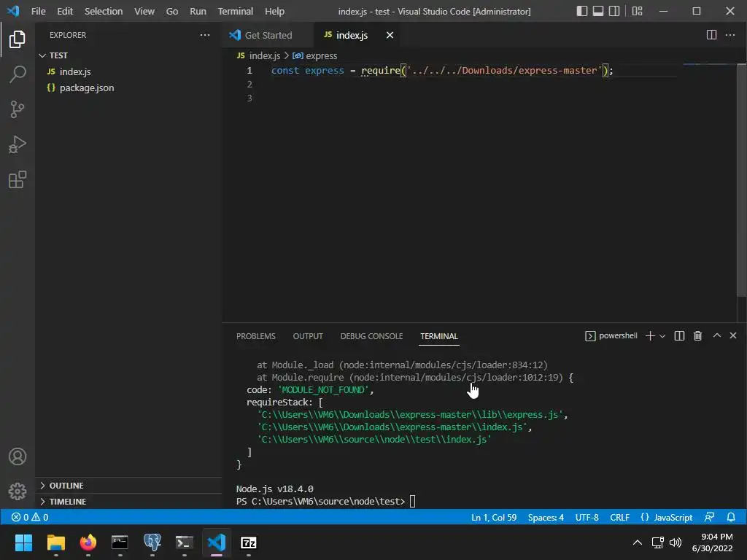Image resolution: width=747 pixels, height=560 pixels.
Task: Open the Search view in activity bar
Action: 18,74
